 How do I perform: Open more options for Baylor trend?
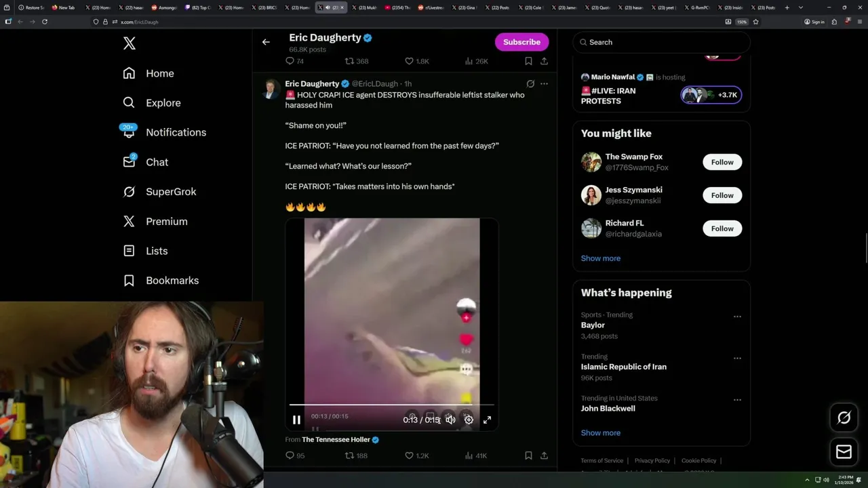[737, 317]
